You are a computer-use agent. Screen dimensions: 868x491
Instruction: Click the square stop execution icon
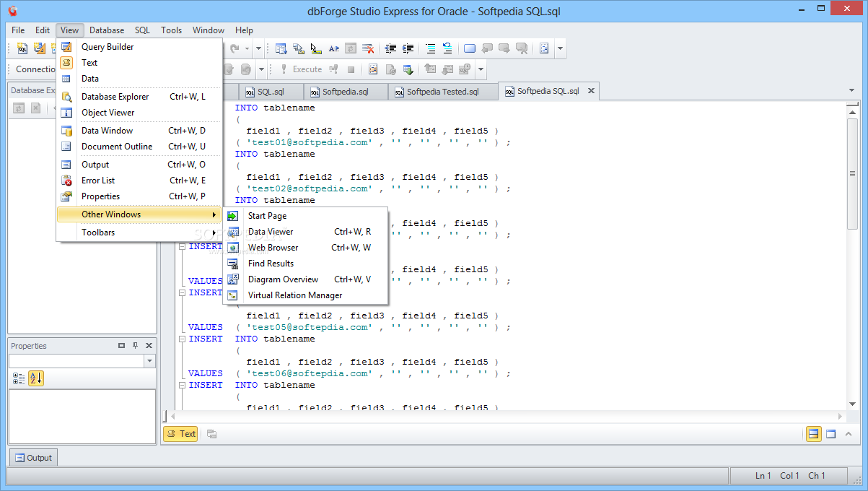351,69
